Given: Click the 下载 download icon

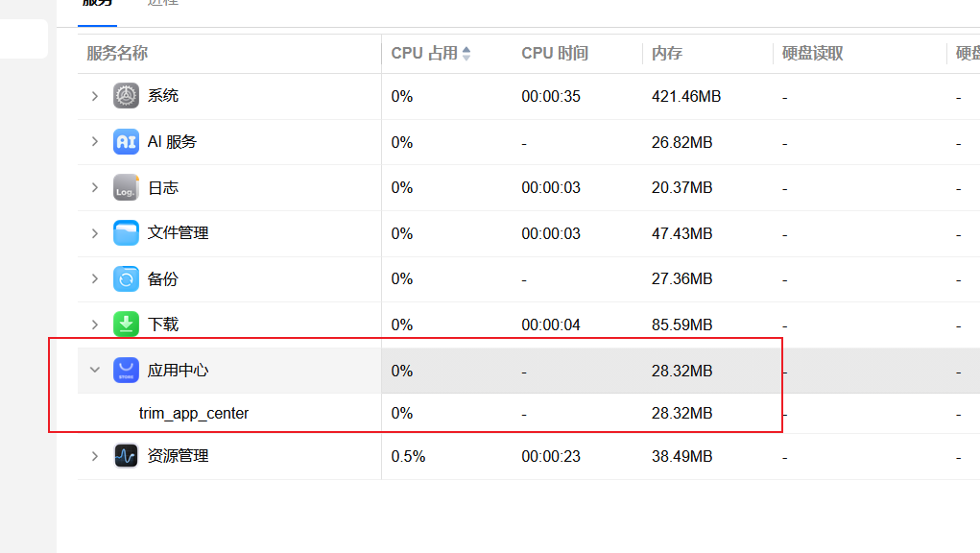Looking at the screenshot, I should [126, 325].
